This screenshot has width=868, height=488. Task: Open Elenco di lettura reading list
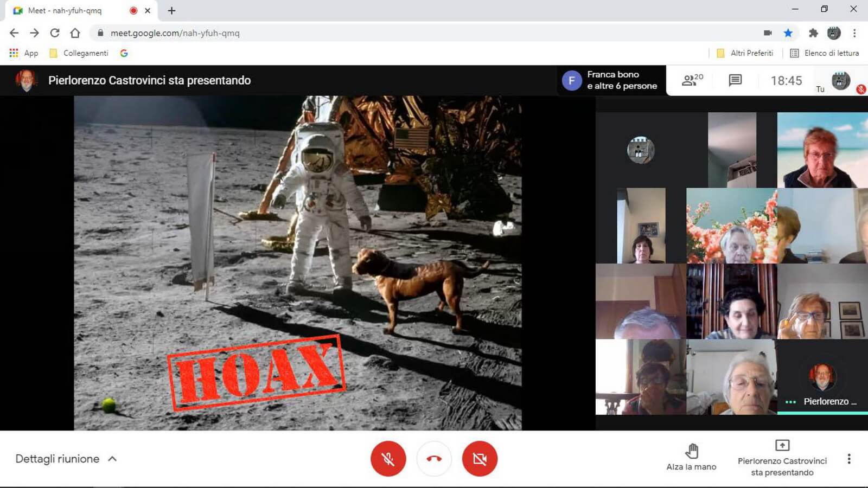[825, 53]
